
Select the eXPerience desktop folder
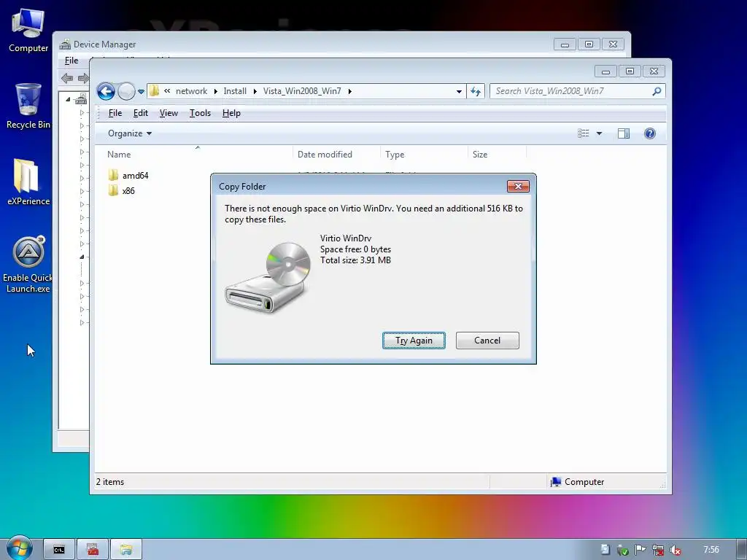click(28, 182)
